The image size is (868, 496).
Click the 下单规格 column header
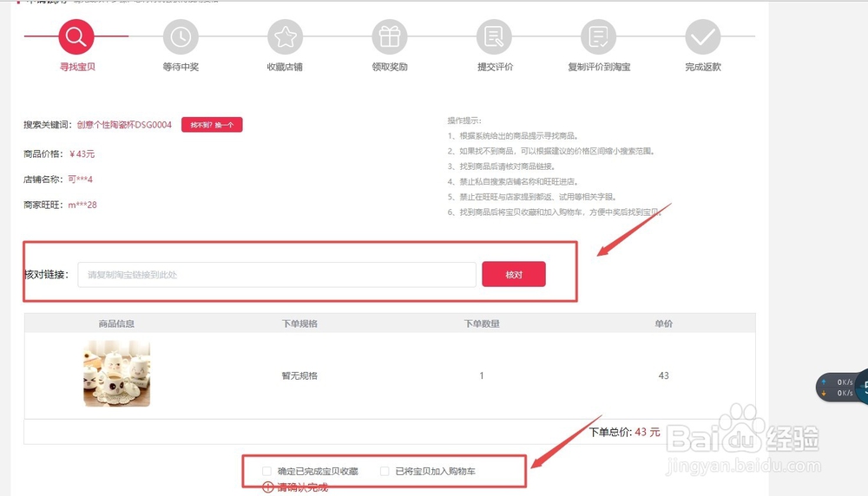[x=299, y=323]
